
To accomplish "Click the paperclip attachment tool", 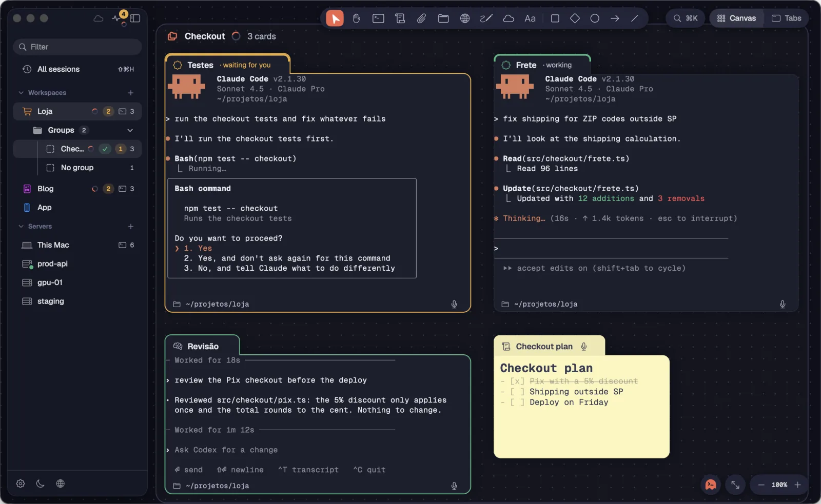I will click(x=421, y=18).
